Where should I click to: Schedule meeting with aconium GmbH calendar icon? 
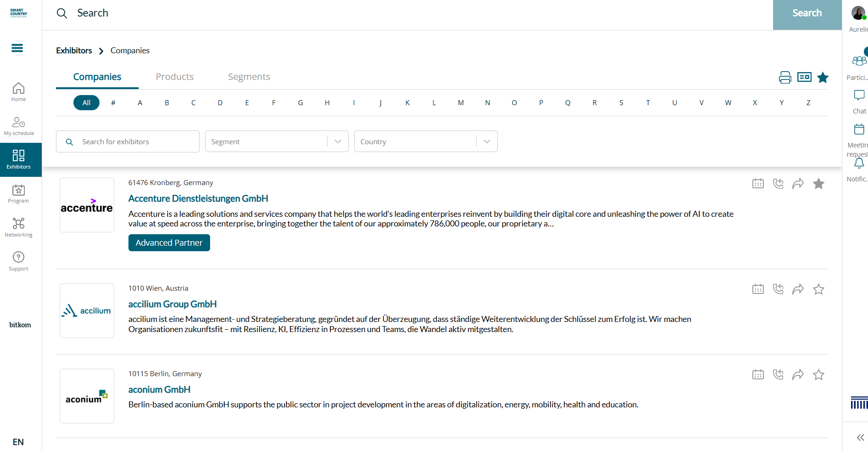coord(758,375)
